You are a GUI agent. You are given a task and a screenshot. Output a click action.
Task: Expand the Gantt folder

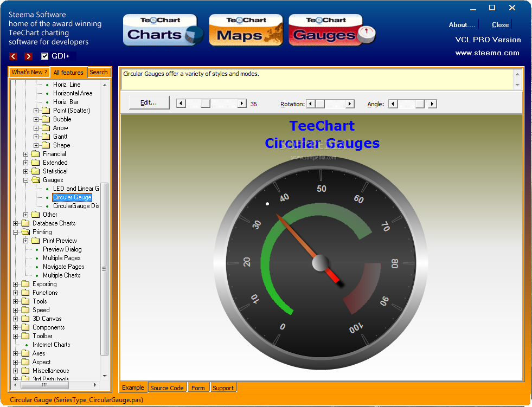[x=36, y=137]
